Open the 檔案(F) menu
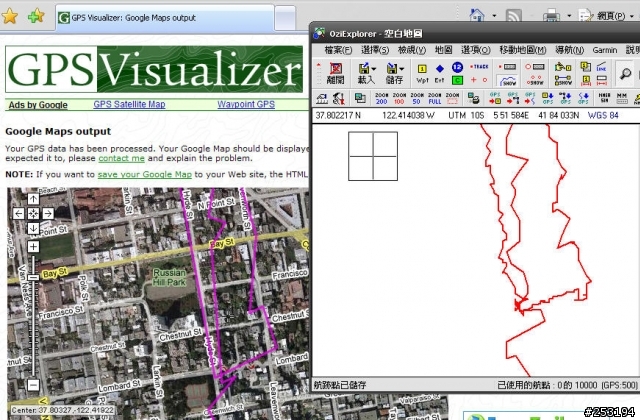This screenshot has width=640, height=420. 338,50
